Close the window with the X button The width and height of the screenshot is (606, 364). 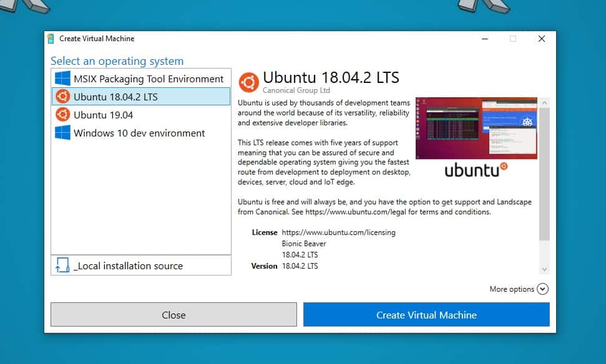(542, 39)
